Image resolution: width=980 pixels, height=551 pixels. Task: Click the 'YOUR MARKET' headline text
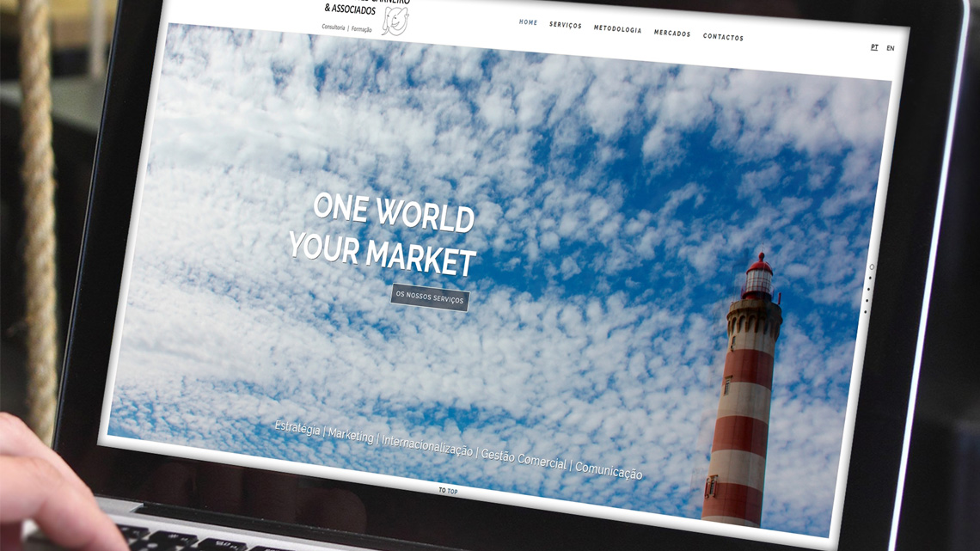tap(383, 254)
